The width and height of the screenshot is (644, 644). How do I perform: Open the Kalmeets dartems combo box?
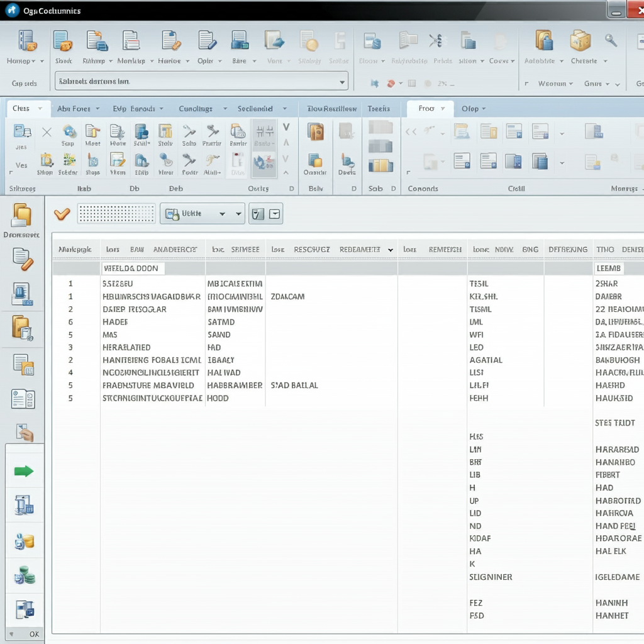click(201, 81)
